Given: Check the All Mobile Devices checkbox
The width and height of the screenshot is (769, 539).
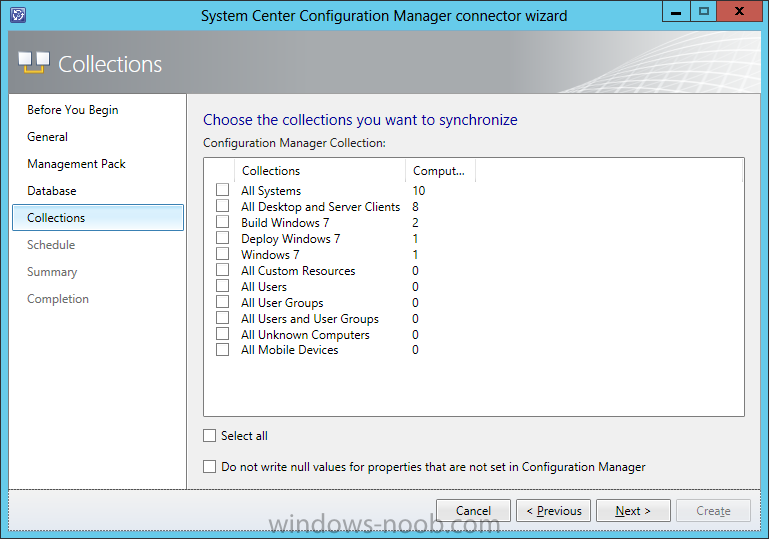Looking at the screenshot, I should (x=222, y=350).
